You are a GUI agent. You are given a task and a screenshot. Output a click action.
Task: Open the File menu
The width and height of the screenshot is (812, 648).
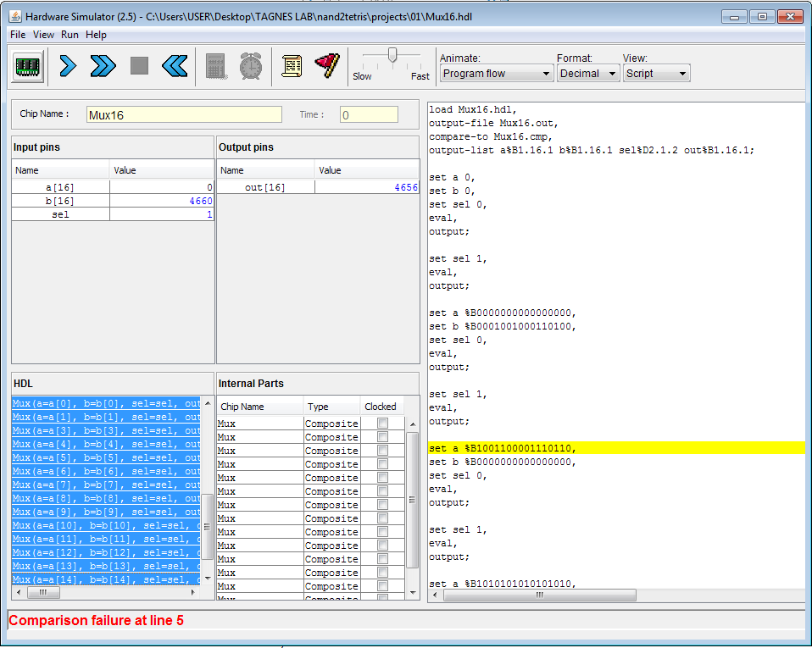tap(18, 35)
